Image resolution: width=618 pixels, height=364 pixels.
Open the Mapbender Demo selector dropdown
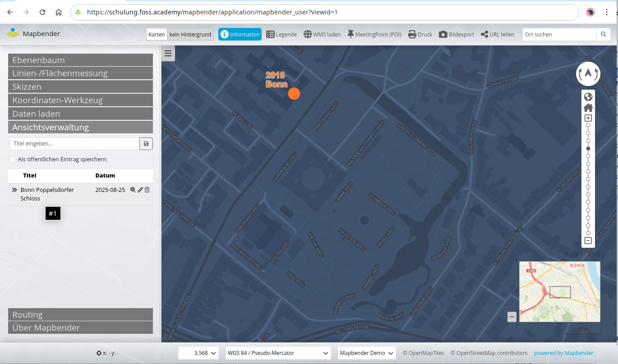367,353
